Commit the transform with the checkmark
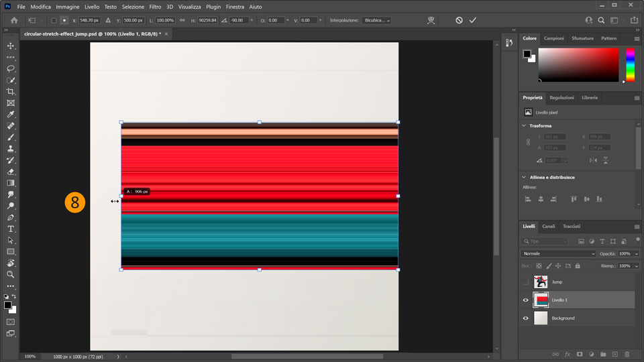Viewport: 644px width, 362px height. [x=473, y=20]
